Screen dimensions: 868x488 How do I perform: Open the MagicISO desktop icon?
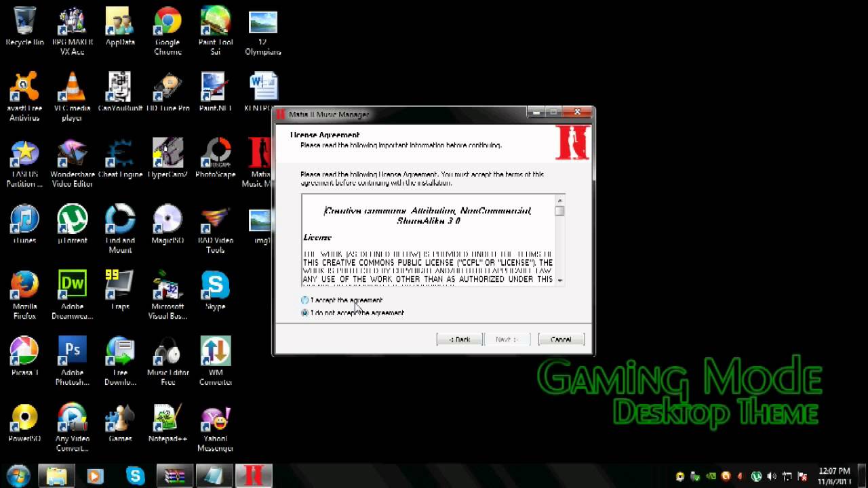pos(167,224)
